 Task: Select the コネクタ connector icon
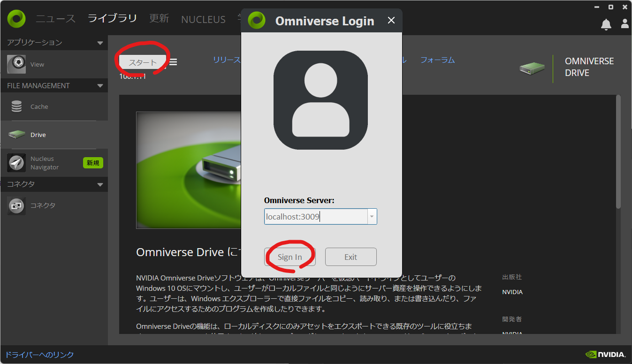coord(16,205)
